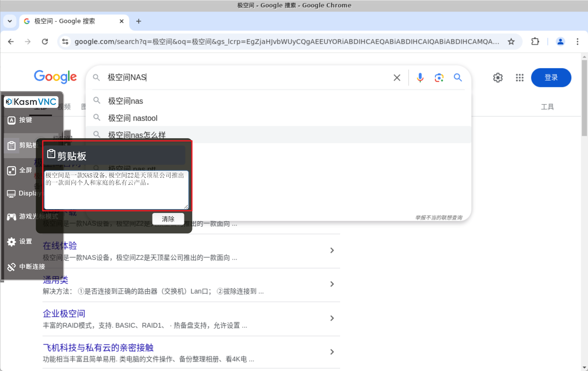This screenshot has height=371, width=588.
Task: Click the 登录 sign-in button
Action: tap(551, 77)
